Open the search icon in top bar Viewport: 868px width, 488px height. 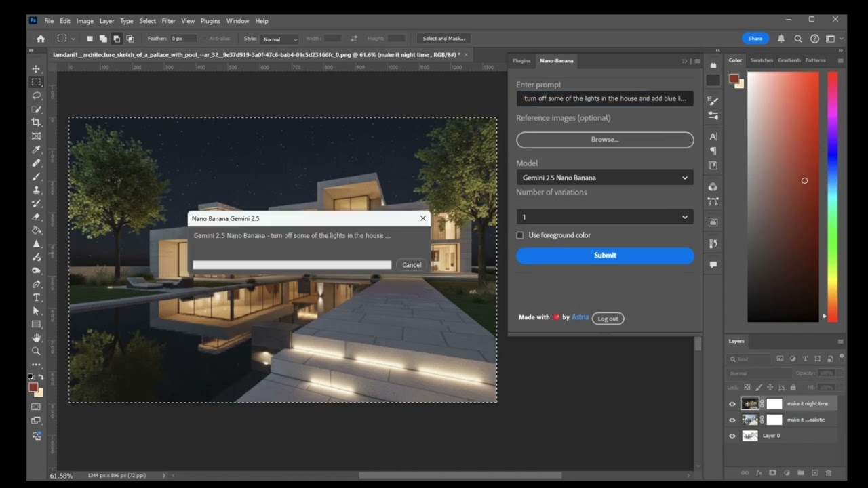coord(798,39)
